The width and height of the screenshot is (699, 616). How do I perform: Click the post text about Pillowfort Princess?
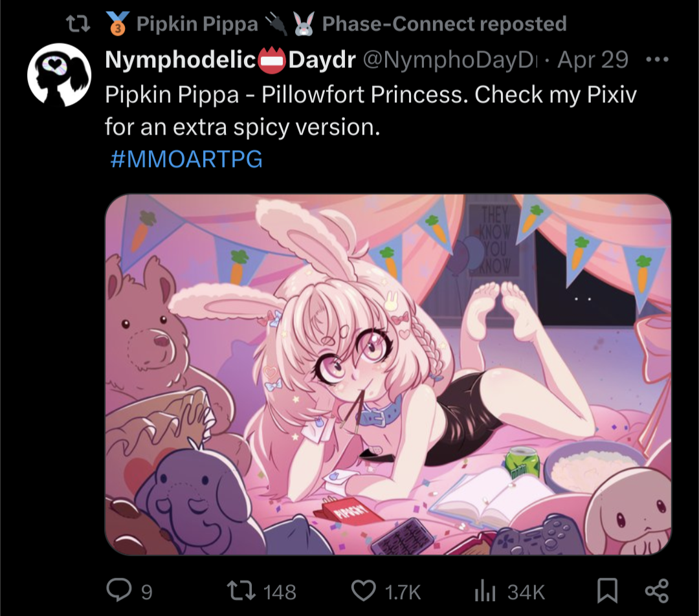click(x=371, y=111)
